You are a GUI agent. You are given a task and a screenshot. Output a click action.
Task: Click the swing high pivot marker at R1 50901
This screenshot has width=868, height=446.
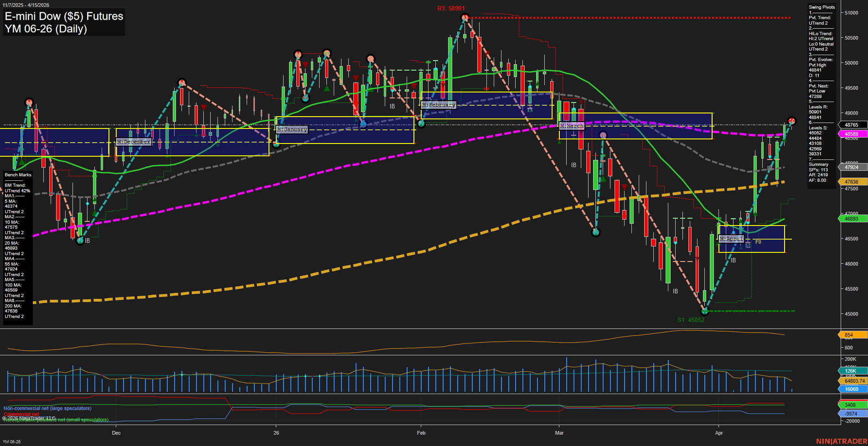[x=465, y=18]
